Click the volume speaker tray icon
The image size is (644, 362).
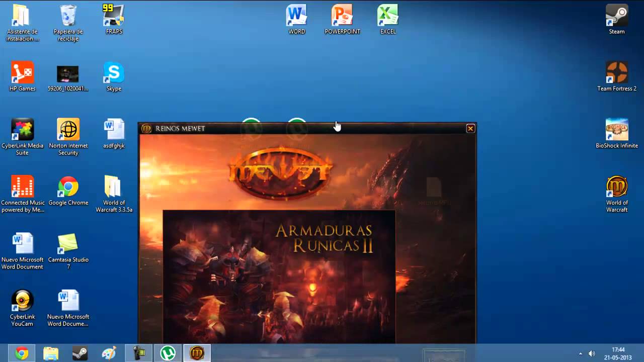tap(592, 353)
